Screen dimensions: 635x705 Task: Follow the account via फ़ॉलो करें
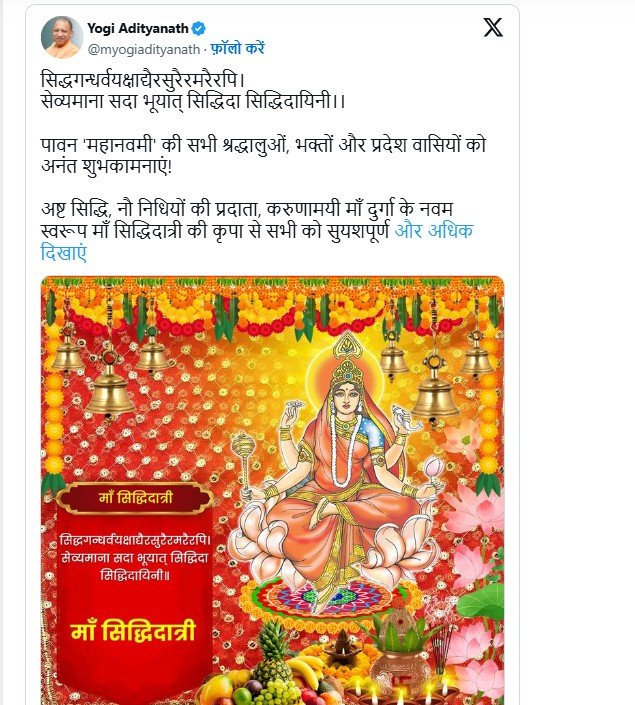(x=237, y=49)
